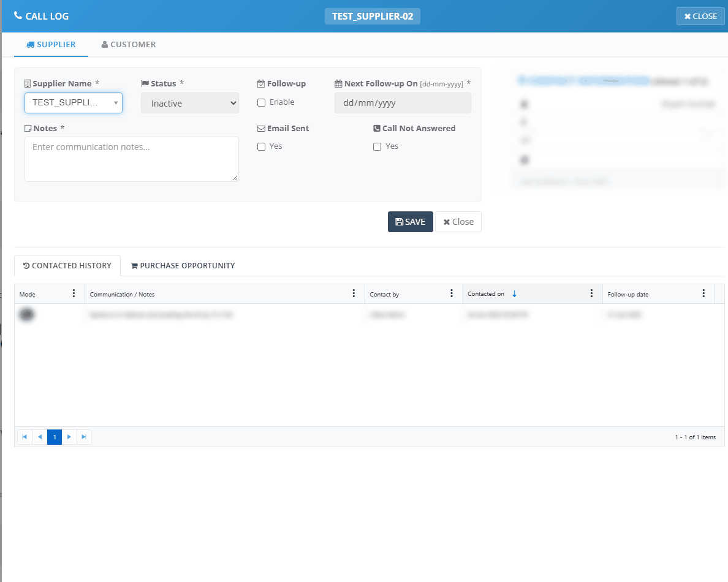The image size is (728, 582).
Task: Click the SAVE button
Action: coord(411,222)
